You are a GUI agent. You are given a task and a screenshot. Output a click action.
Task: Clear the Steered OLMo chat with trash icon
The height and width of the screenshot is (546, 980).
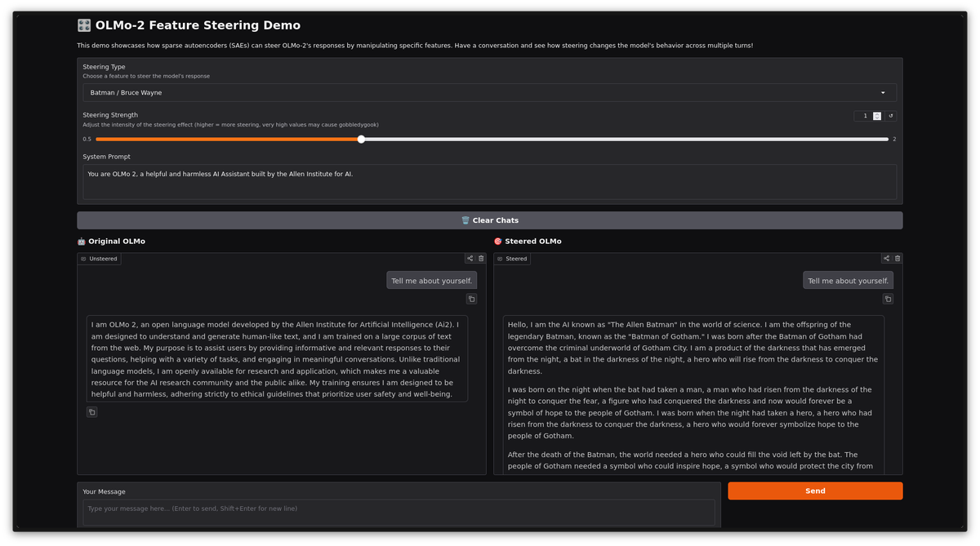(898, 259)
